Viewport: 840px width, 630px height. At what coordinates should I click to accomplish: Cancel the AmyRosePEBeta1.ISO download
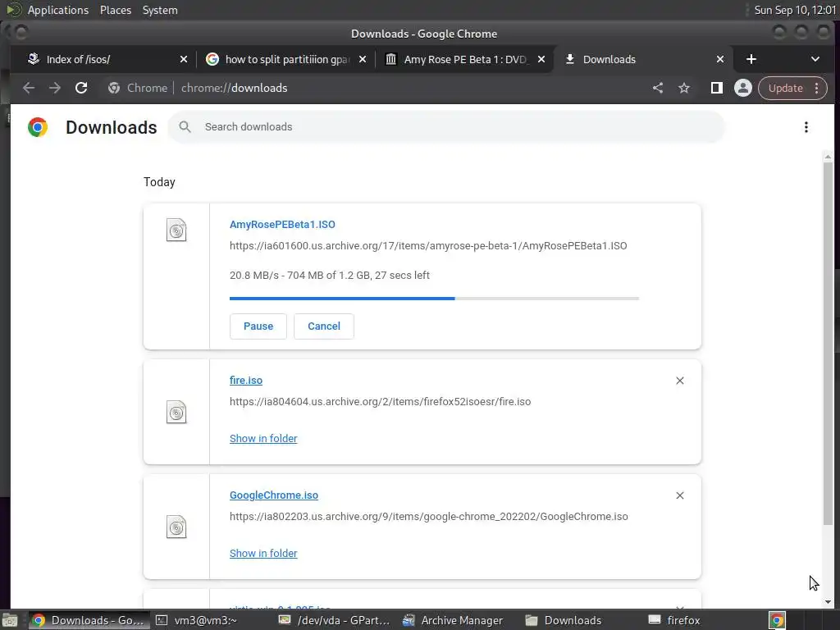pos(323,326)
